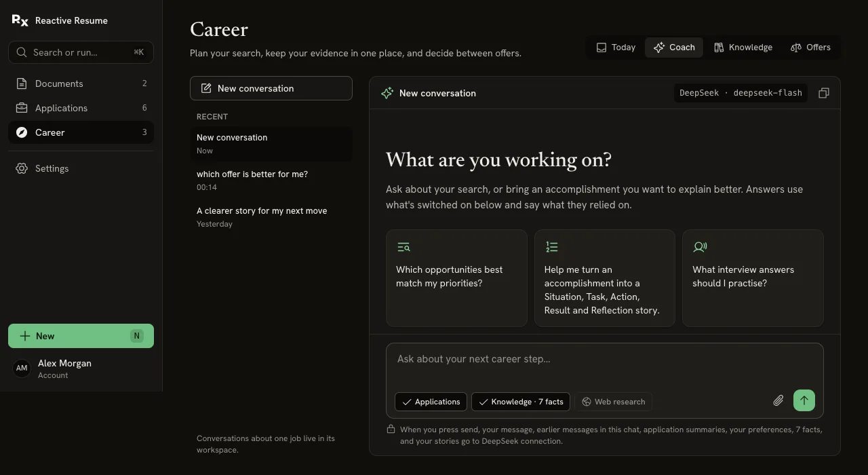The width and height of the screenshot is (868, 475).
Task: Click the Knowledge tab books icon
Action: pyautogui.click(x=719, y=47)
